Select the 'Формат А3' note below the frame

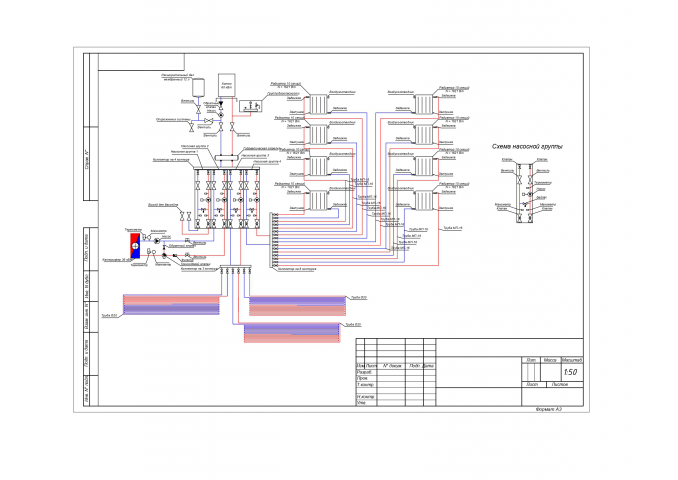pos(549,409)
